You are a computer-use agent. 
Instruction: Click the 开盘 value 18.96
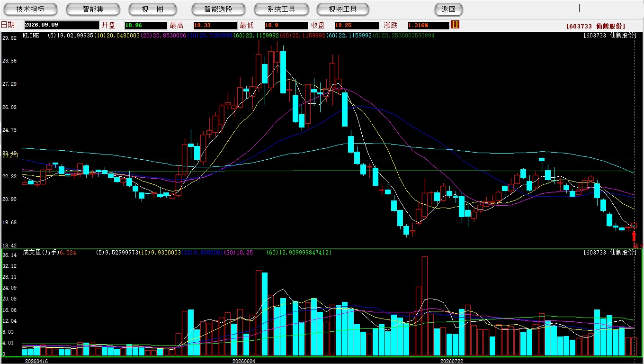point(146,25)
